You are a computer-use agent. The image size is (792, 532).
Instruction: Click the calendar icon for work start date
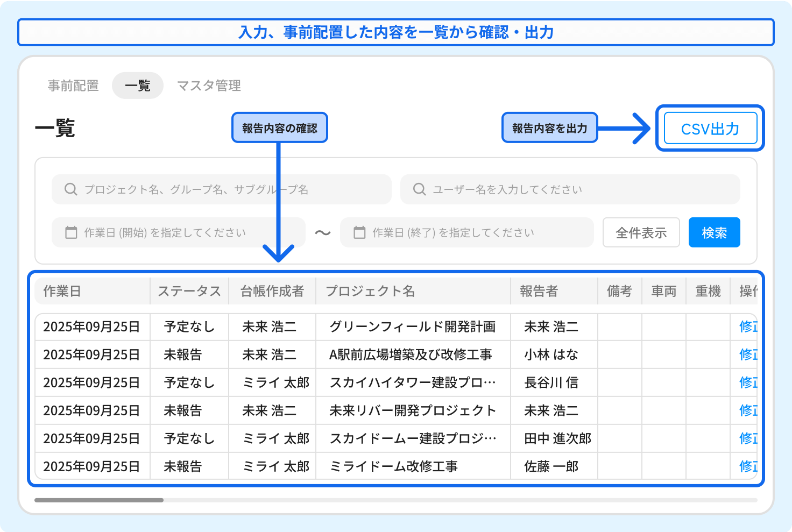tap(71, 232)
